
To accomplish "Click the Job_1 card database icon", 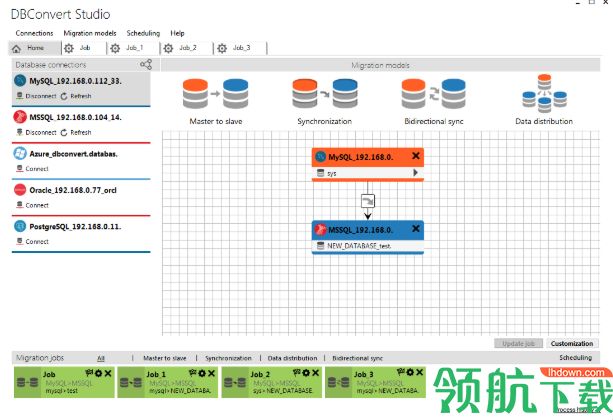I will pos(131,382).
